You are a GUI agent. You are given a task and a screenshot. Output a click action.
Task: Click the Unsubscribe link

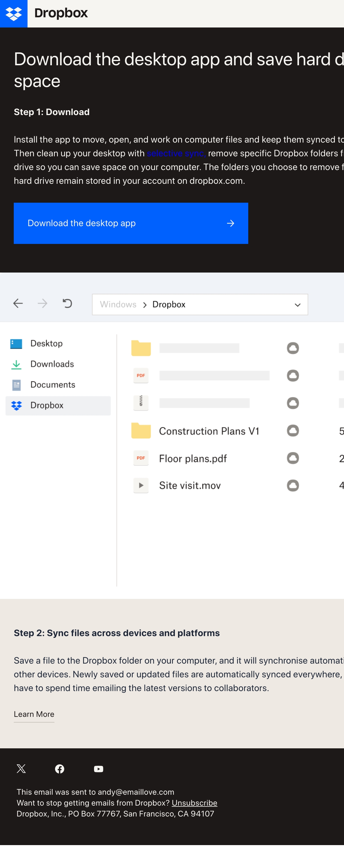(195, 803)
